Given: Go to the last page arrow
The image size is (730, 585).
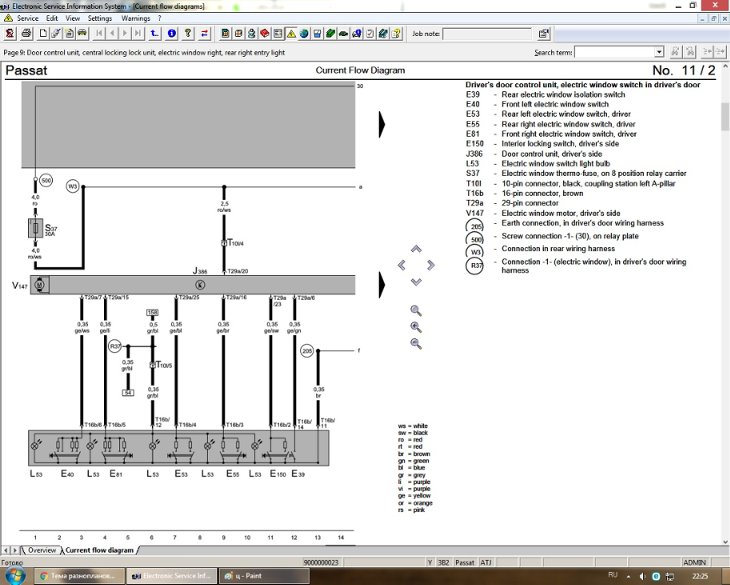Looking at the screenshot, I should 138,34.
